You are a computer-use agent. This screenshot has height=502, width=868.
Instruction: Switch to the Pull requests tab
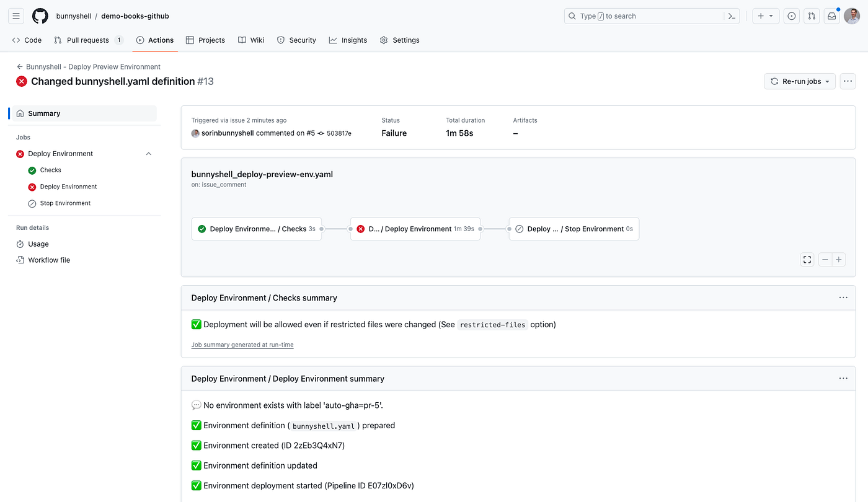pyautogui.click(x=89, y=40)
